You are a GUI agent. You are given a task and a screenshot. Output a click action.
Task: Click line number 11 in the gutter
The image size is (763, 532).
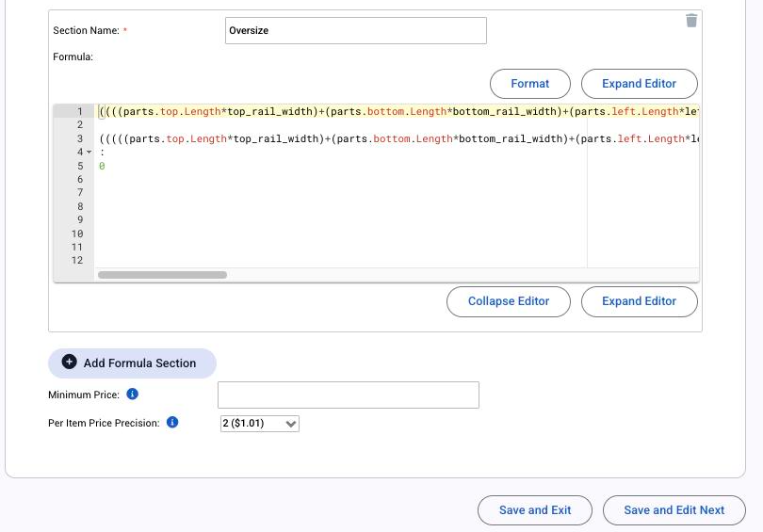[x=77, y=247]
